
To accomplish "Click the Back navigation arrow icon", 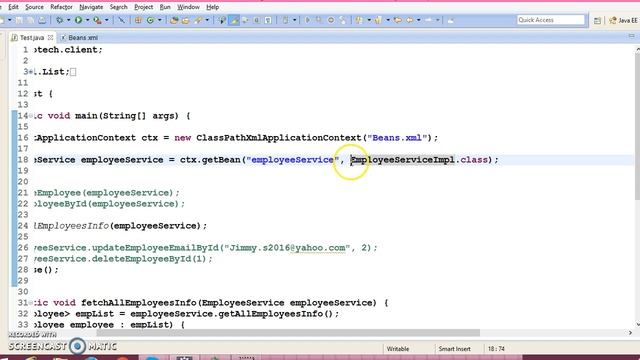I will [409, 20].
